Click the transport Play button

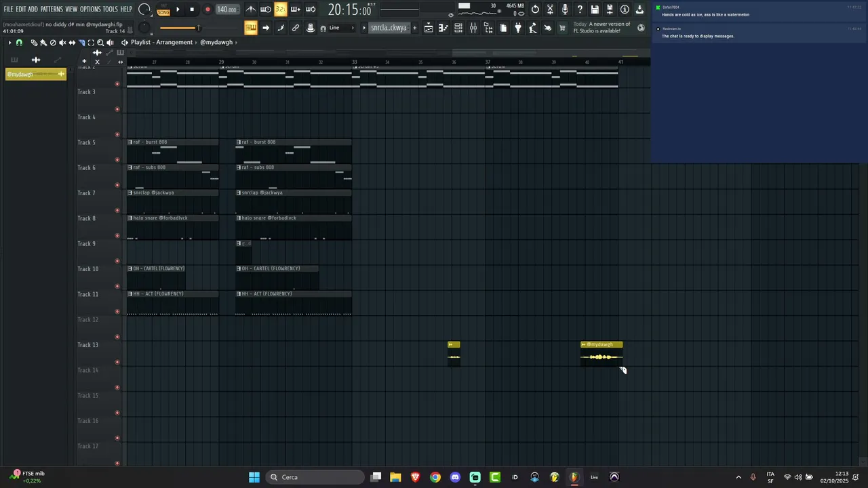pyautogui.click(x=178, y=9)
